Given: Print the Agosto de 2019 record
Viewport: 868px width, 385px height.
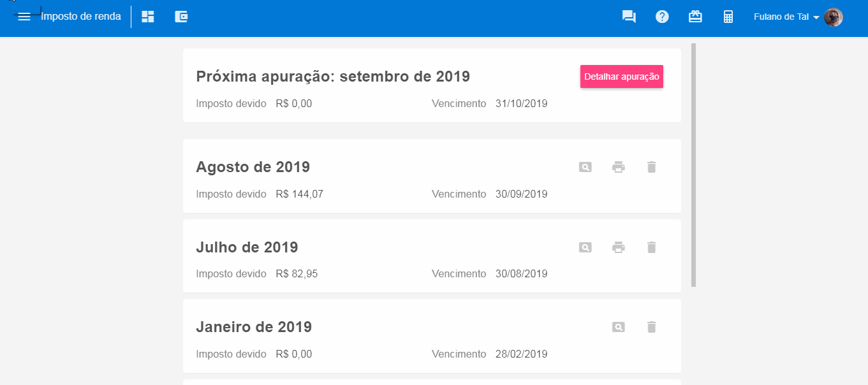Looking at the screenshot, I should click(x=618, y=167).
